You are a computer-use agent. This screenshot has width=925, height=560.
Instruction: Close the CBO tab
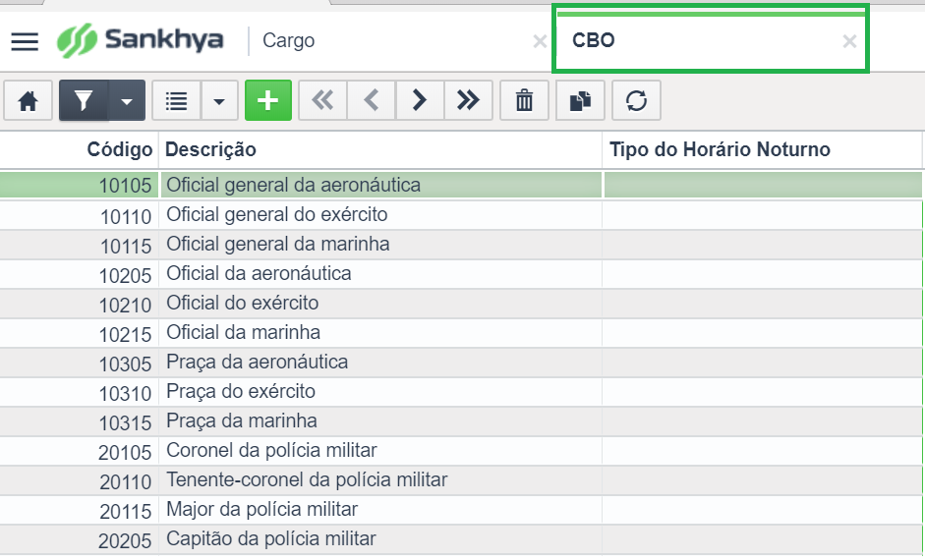click(x=849, y=41)
